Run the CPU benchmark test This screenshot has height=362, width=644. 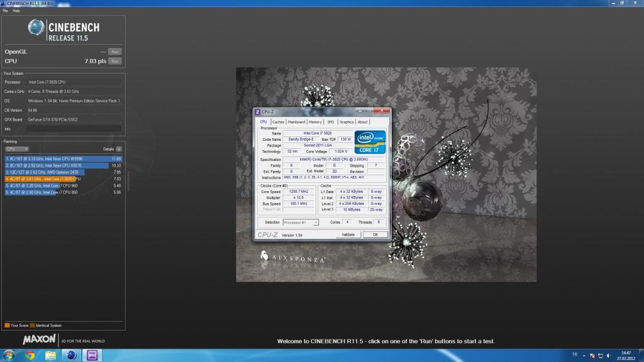(x=114, y=61)
